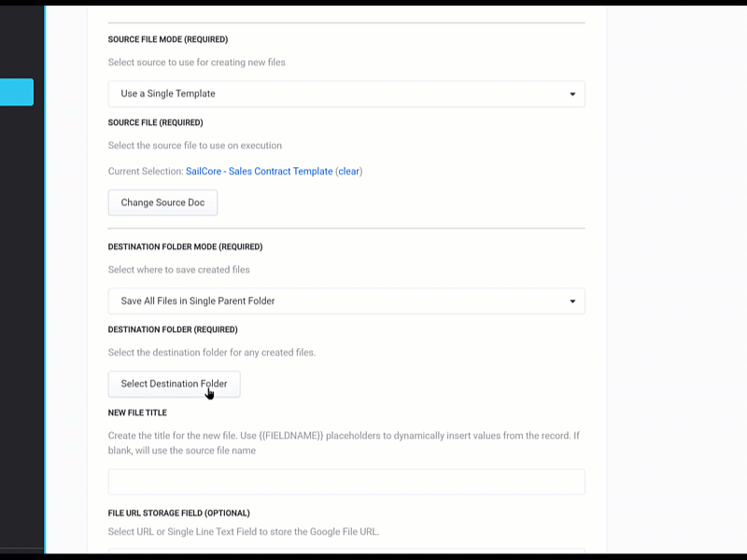Viewport: 747px width, 560px height.
Task: Click the FILE URL STORAGE FIELD (OPTIONAL) label
Action: pos(178,512)
